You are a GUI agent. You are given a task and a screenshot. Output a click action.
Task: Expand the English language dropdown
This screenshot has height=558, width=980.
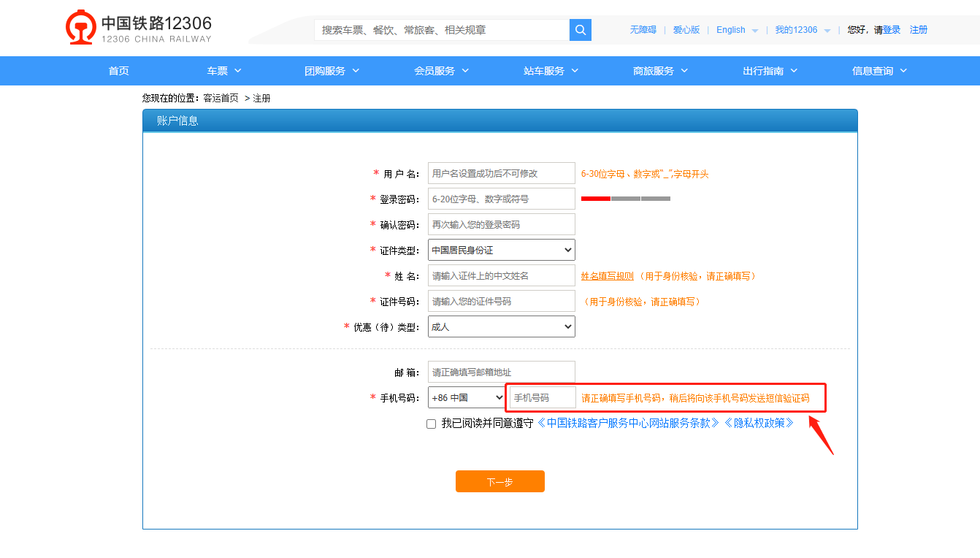[737, 30]
